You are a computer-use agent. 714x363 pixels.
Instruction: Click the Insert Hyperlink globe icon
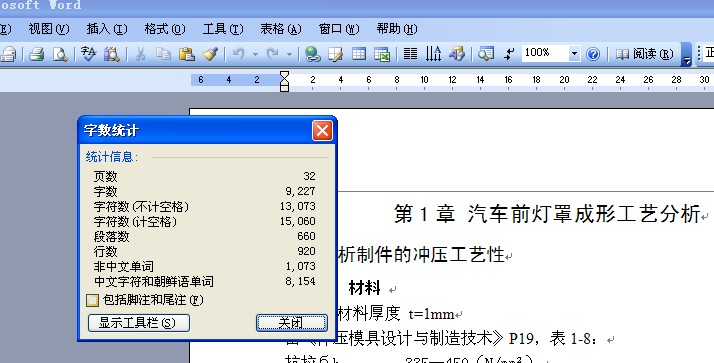[x=312, y=54]
